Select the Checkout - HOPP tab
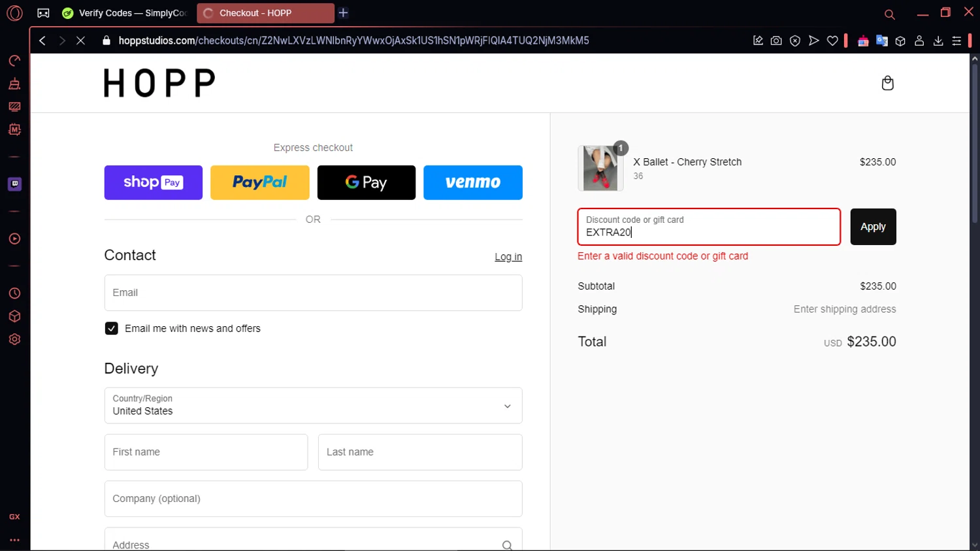Screen dimensions: 980x551 pos(265,13)
